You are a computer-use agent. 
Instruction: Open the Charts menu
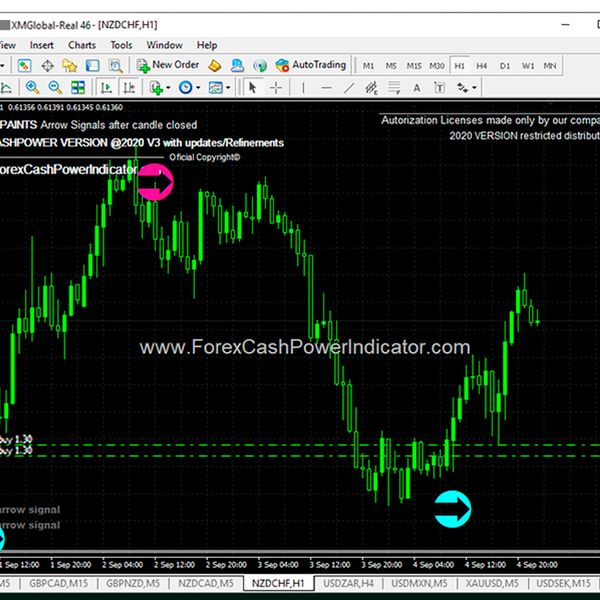pos(82,45)
